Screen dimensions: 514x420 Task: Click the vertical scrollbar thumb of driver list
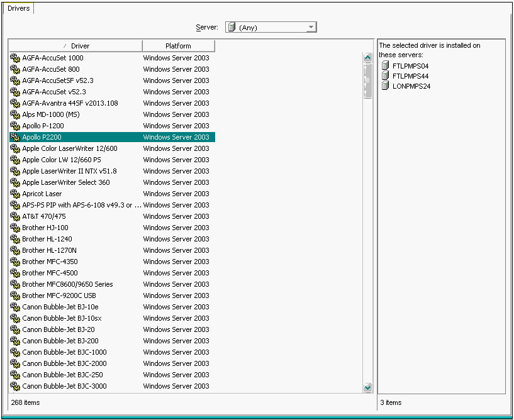tap(368, 80)
